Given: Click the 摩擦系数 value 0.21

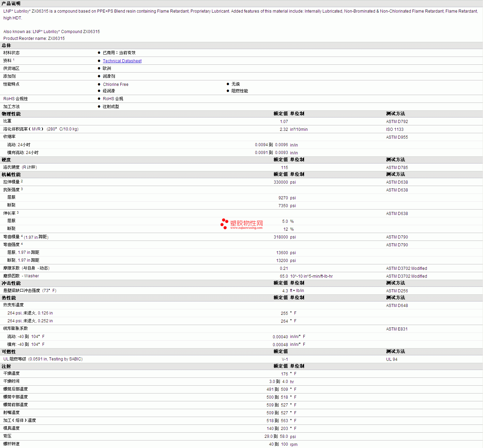Looking at the screenshot, I should point(284,268).
